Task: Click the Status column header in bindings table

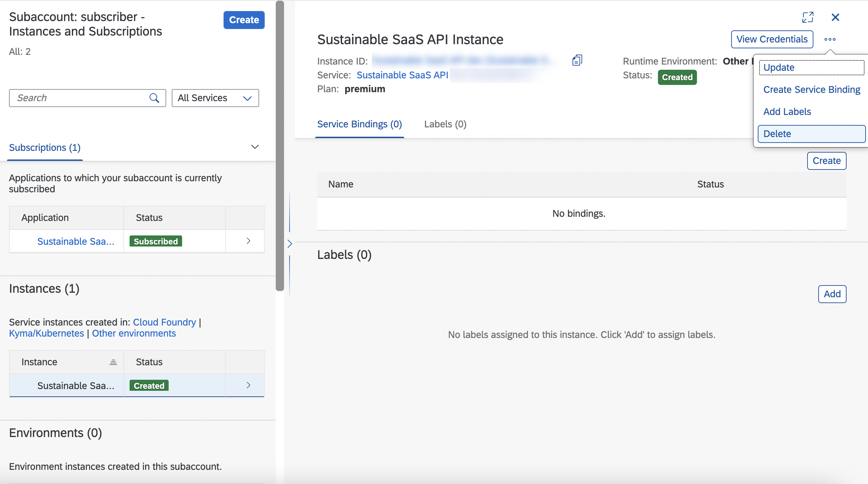Action: pos(710,184)
